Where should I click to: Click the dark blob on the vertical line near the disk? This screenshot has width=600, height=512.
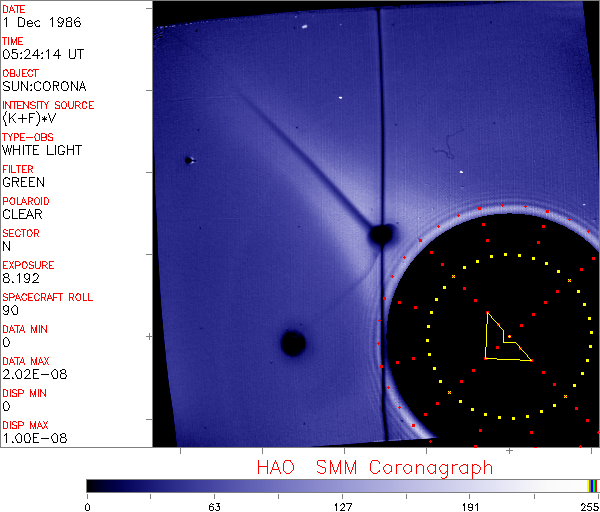click(x=380, y=234)
